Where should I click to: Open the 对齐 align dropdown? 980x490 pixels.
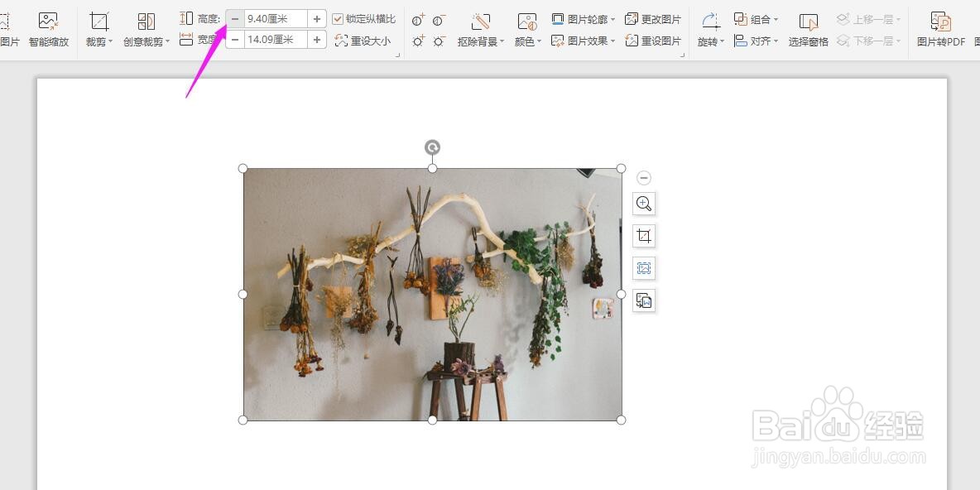point(757,41)
